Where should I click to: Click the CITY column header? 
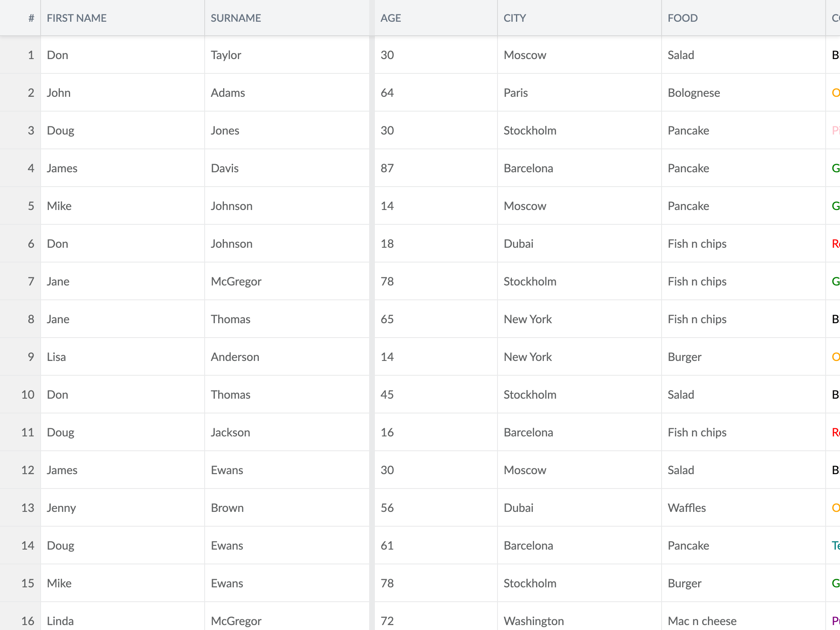click(580, 18)
